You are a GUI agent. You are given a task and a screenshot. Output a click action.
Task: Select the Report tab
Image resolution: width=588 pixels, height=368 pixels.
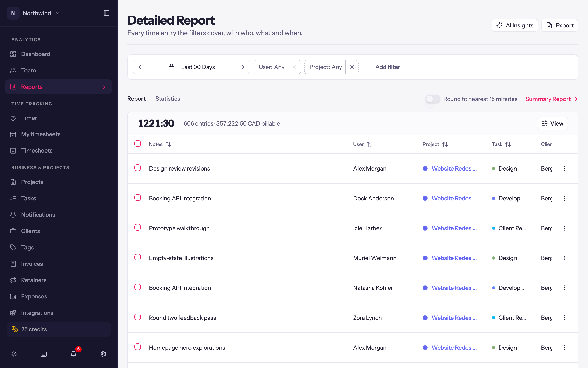point(136,99)
